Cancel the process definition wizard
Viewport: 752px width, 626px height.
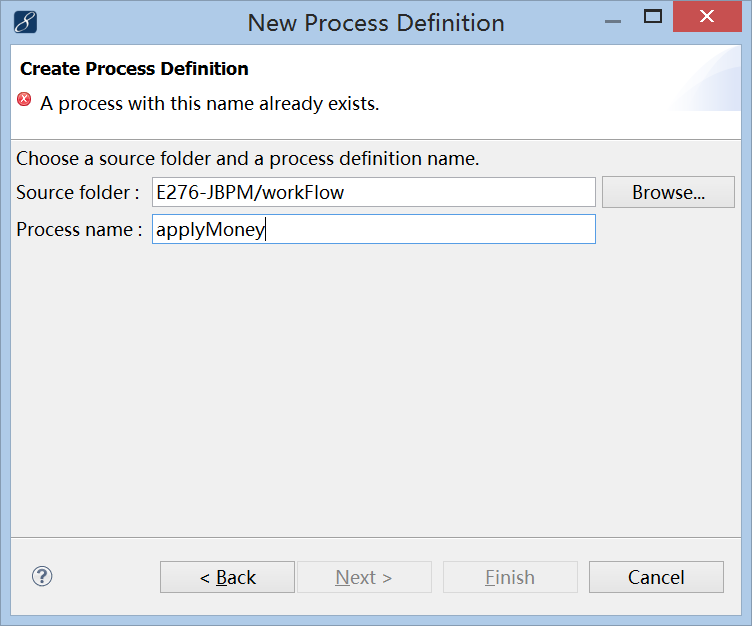[x=656, y=577]
